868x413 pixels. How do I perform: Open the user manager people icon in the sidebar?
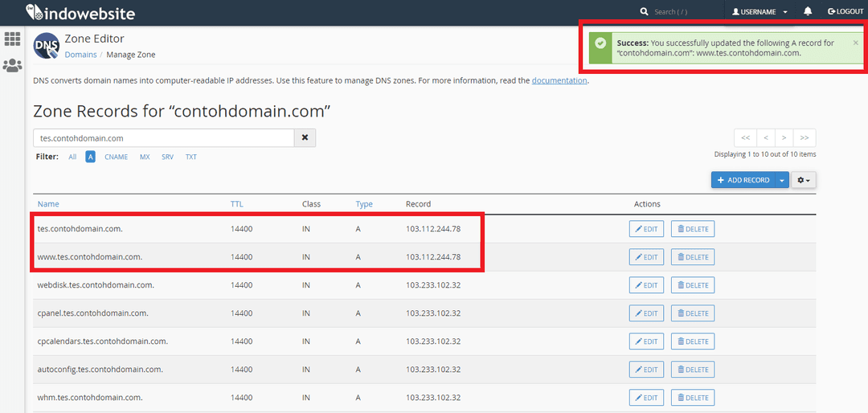[12, 66]
